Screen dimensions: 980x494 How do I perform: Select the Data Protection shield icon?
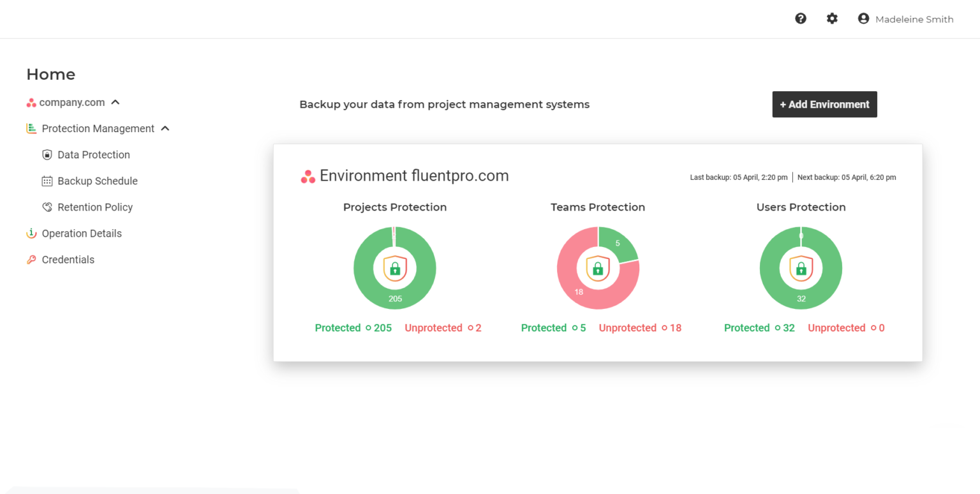click(x=47, y=154)
